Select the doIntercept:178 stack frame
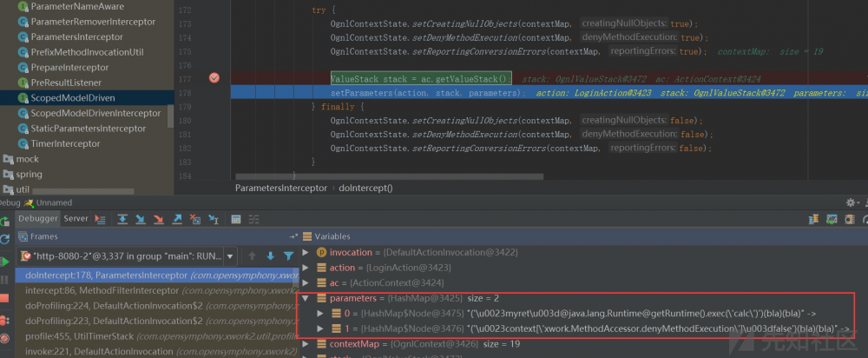Screen dimensions: 868x358 [x=158, y=275]
